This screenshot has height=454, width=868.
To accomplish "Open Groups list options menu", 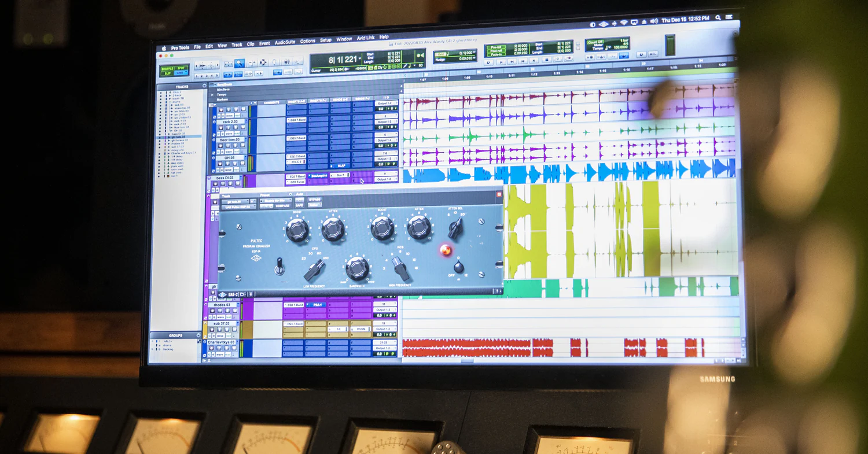I will 198,335.
